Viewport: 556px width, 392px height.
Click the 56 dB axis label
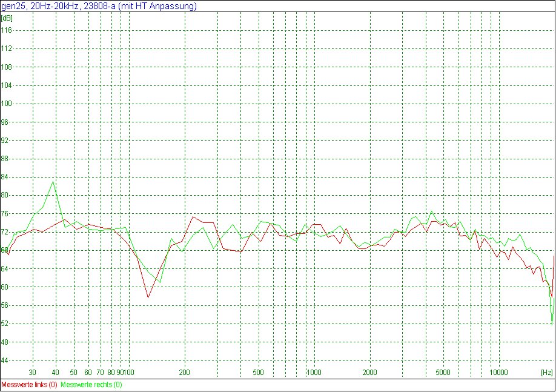[5, 305]
